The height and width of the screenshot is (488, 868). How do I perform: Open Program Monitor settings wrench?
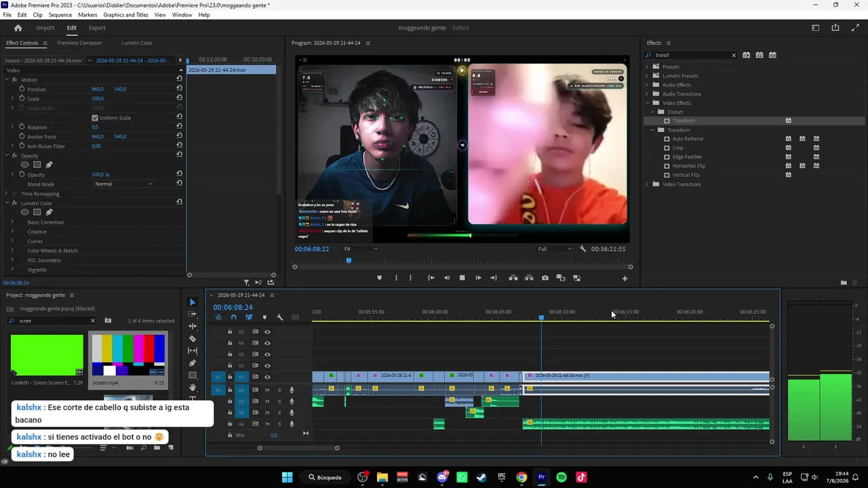click(583, 249)
